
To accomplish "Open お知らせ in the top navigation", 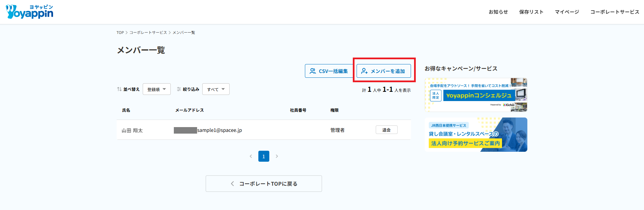I will [x=498, y=12].
